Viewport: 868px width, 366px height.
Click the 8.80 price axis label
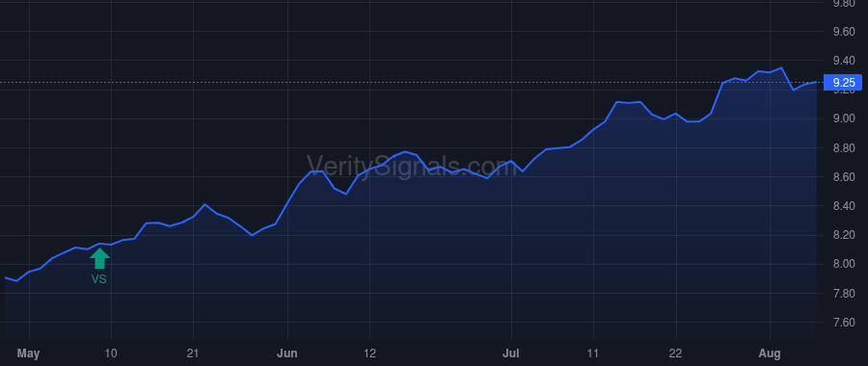[844, 148]
